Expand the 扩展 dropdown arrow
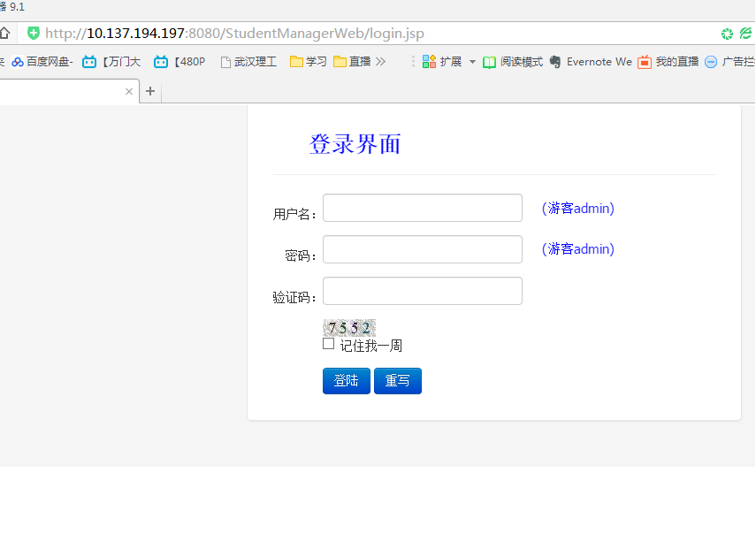This screenshot has width=756, height=541. pyautogui.click(x=472, y=62)
